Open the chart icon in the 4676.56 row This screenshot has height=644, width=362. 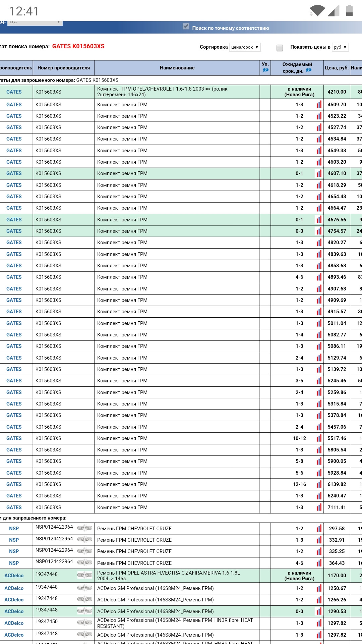click(x=319, y=220)
